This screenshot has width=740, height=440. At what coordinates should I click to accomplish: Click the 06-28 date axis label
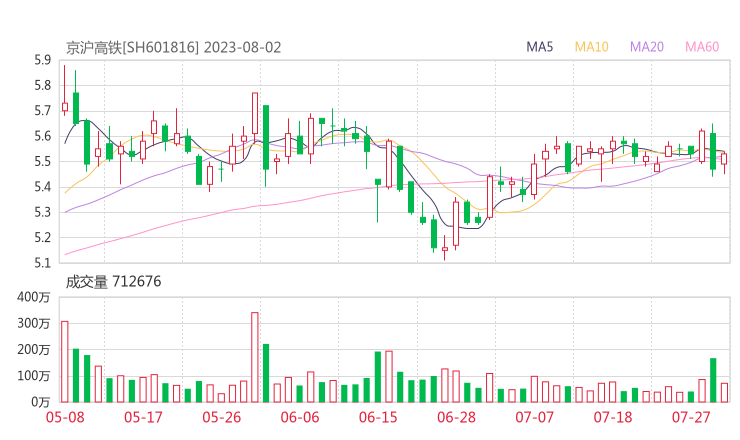click(x=456, y=417)
